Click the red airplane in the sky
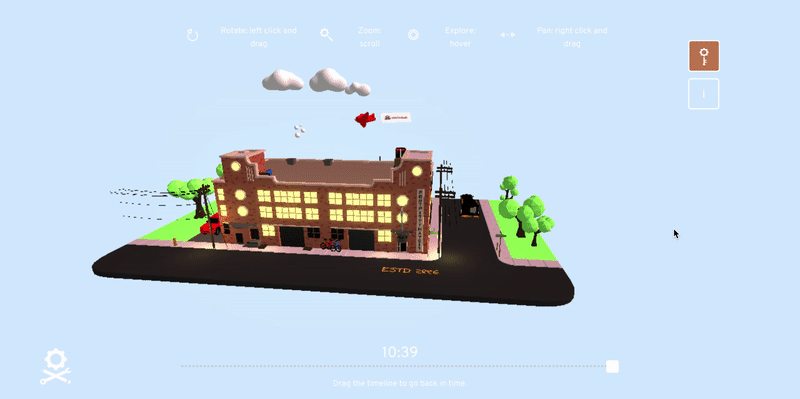Viewport: 800px width, 399px height. coord(365,119)
